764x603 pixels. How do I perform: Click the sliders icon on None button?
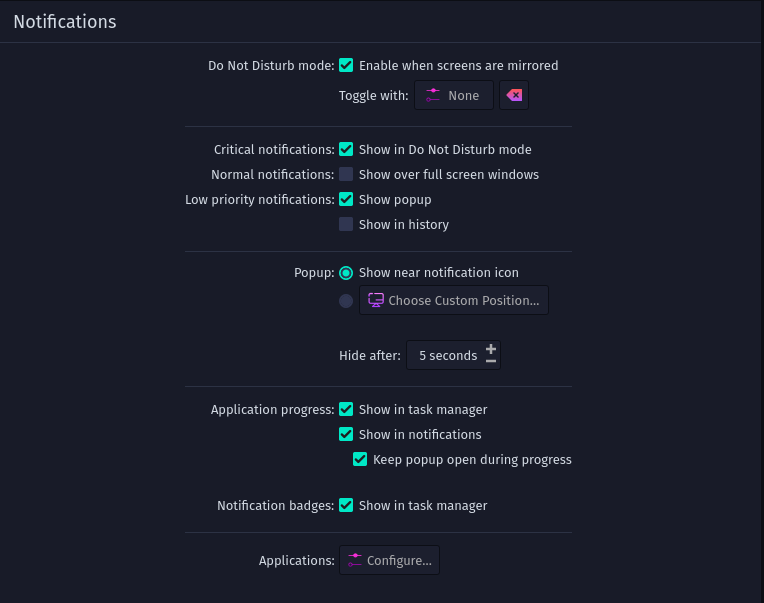(433, 95)
